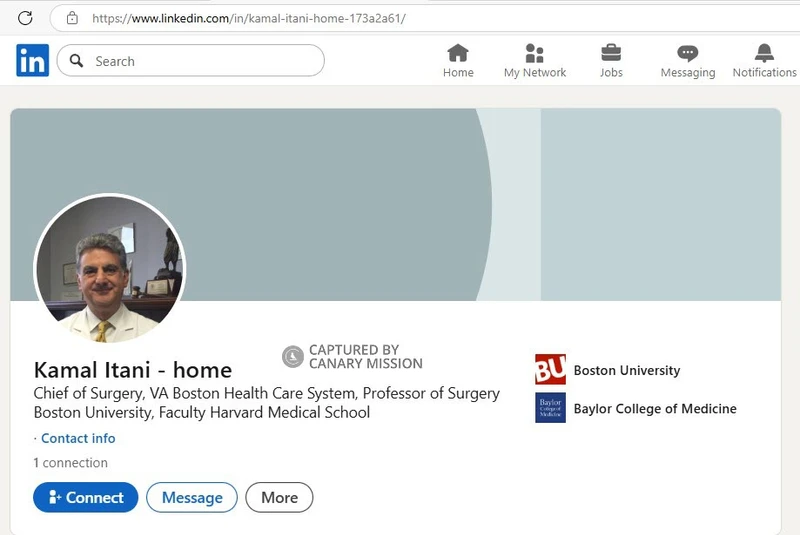Click the search magnifying glass icon
Image resolution: width=800 pixels, height=535 pixels.
pos(76,61)
